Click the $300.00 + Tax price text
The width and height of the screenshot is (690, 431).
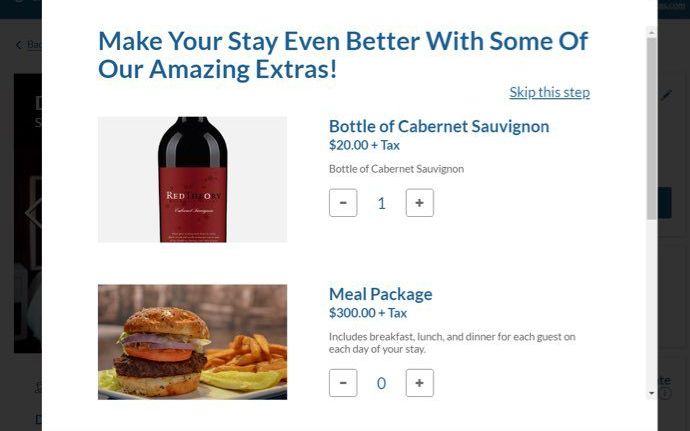point(368,313)
